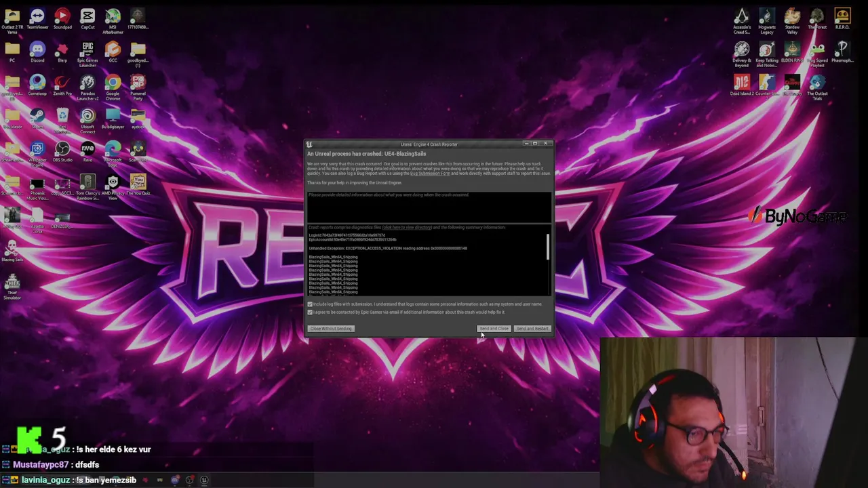This screenshot has height=488, width=868.
Task: Focus the crash description text box
Action: (x=429, y=207)
